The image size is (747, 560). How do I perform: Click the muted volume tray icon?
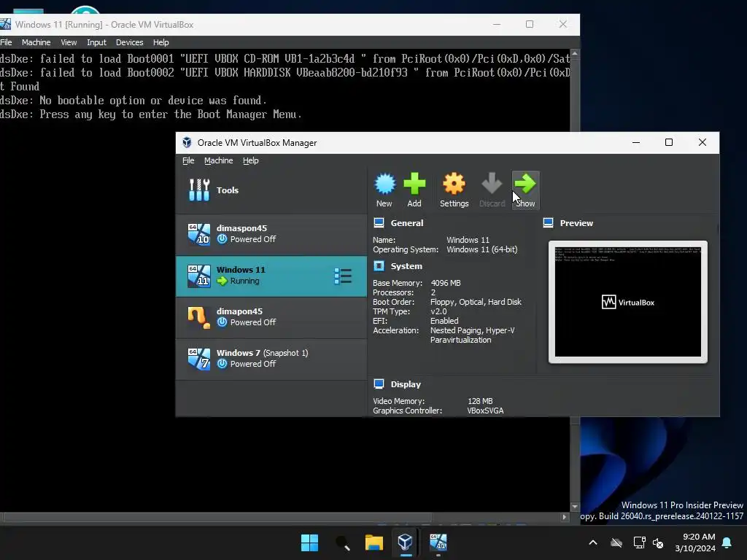pyautogui.click(x=658, y=542)
